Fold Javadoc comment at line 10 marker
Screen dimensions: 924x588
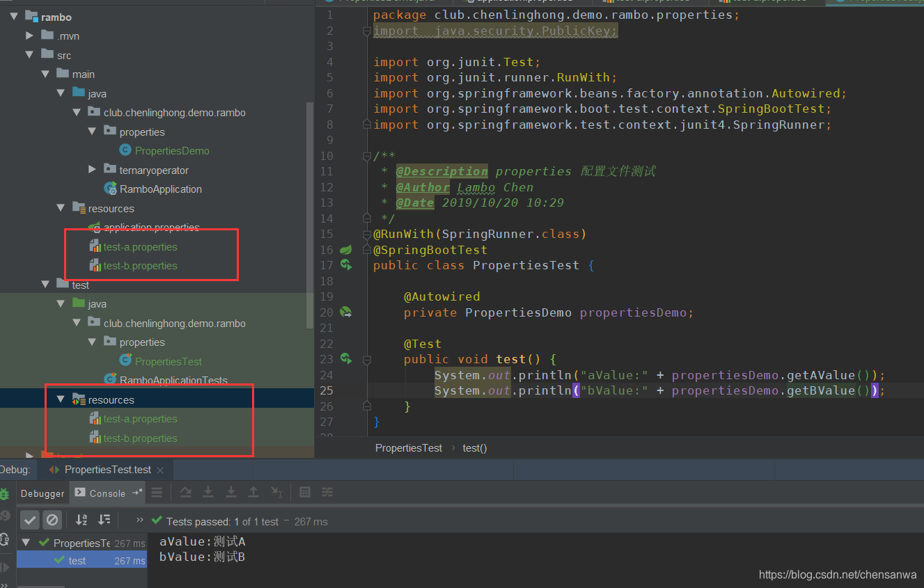coord(367,156)
